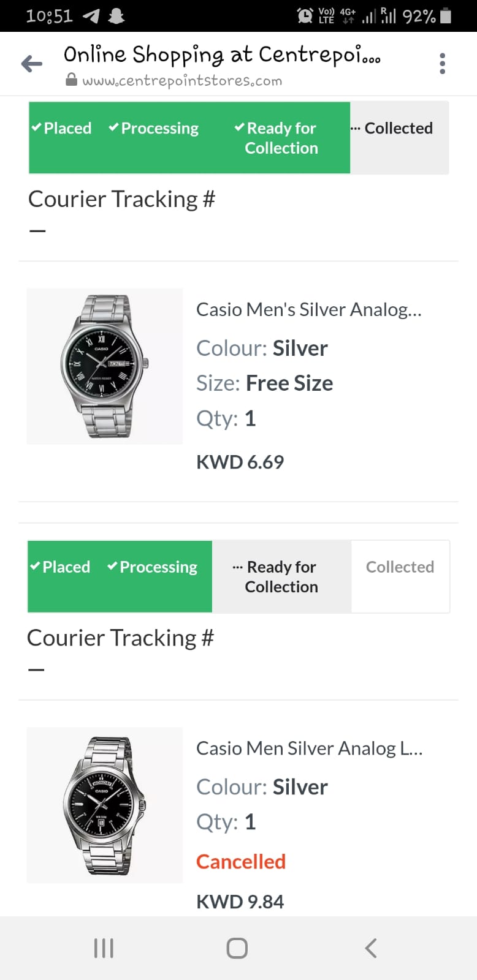Select first order's Placed step
Image resolution: width=477 pixels, height=980 pixels.
tap(61, 129)
